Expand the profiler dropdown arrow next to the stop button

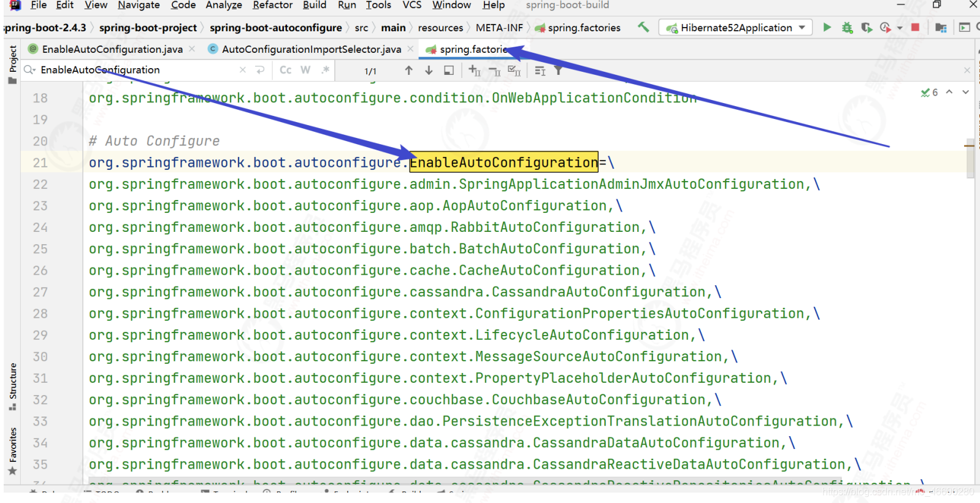[x=900, y=28]
